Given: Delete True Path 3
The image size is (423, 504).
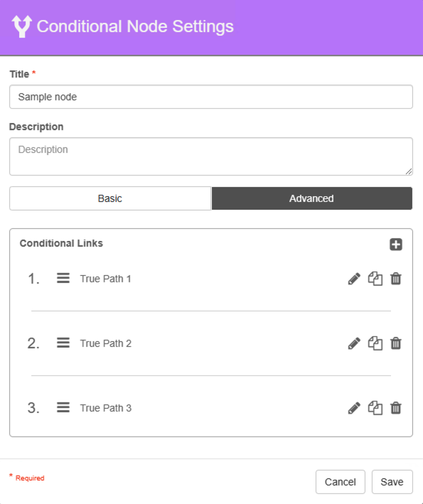Looking at the screenshot, I should (396, 408).
